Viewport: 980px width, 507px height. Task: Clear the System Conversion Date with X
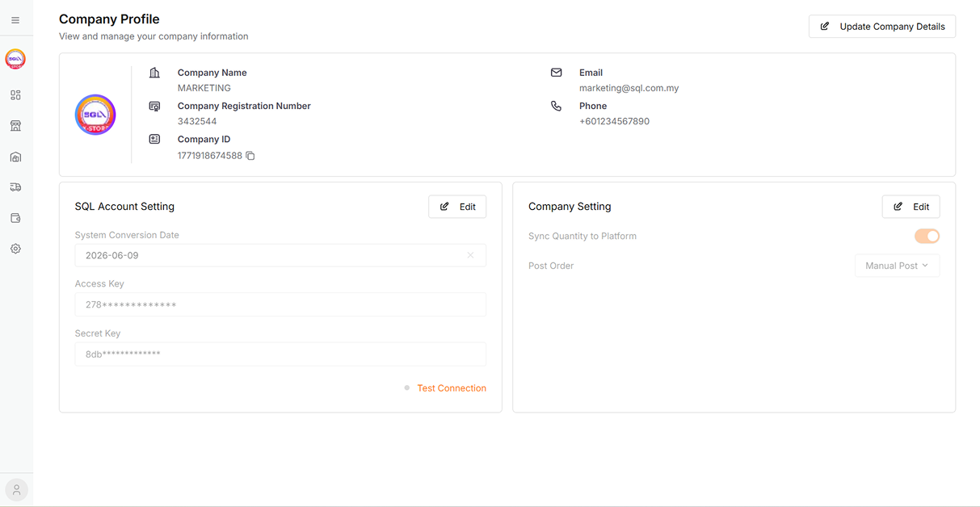coord(470,255)
